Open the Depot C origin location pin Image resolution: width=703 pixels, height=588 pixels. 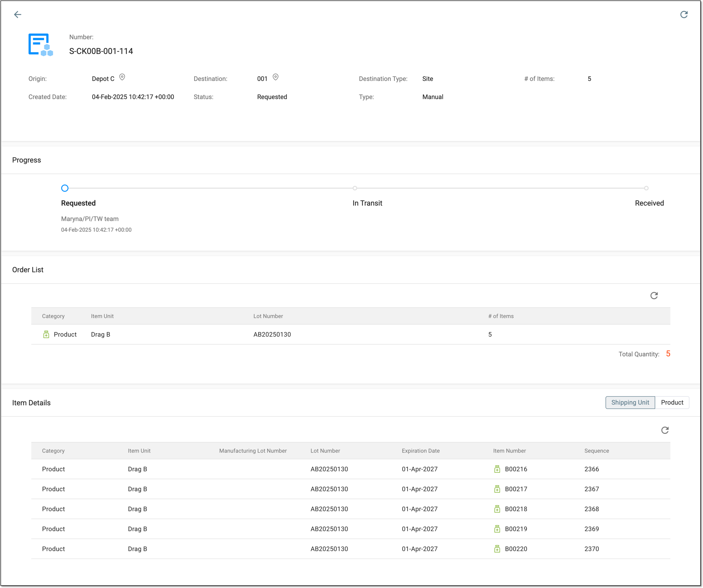tap(122, 77)
